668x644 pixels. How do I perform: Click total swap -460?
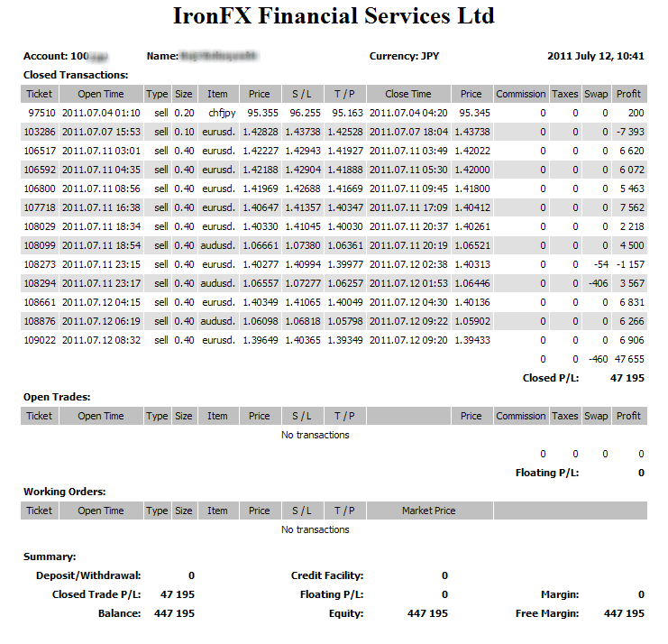[598, 359]
